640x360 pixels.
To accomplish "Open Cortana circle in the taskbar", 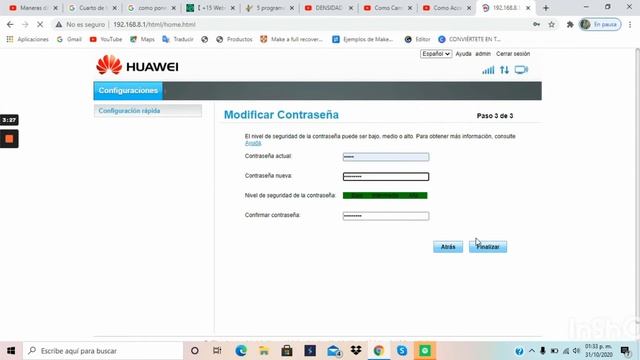I will point(195,351).
